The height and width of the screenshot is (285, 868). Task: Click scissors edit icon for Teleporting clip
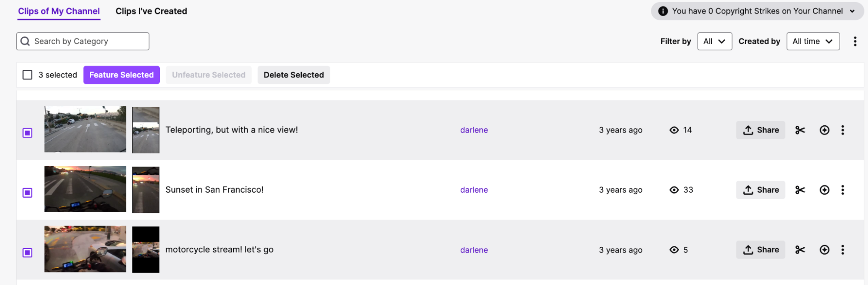[800, 130]
